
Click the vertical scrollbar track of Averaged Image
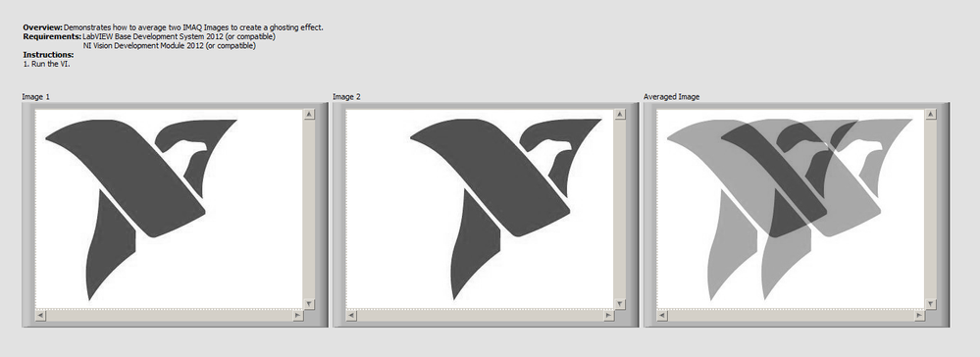coord(930,209)
